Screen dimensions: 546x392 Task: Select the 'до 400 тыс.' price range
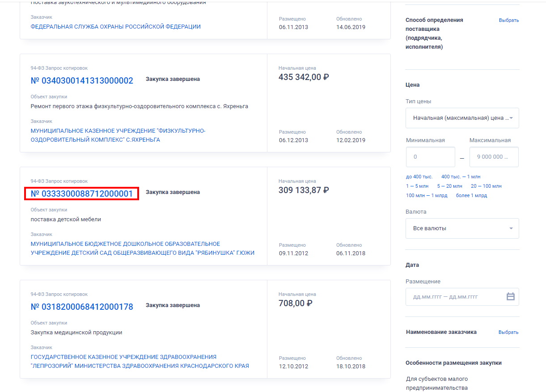[x=419, y=177]
